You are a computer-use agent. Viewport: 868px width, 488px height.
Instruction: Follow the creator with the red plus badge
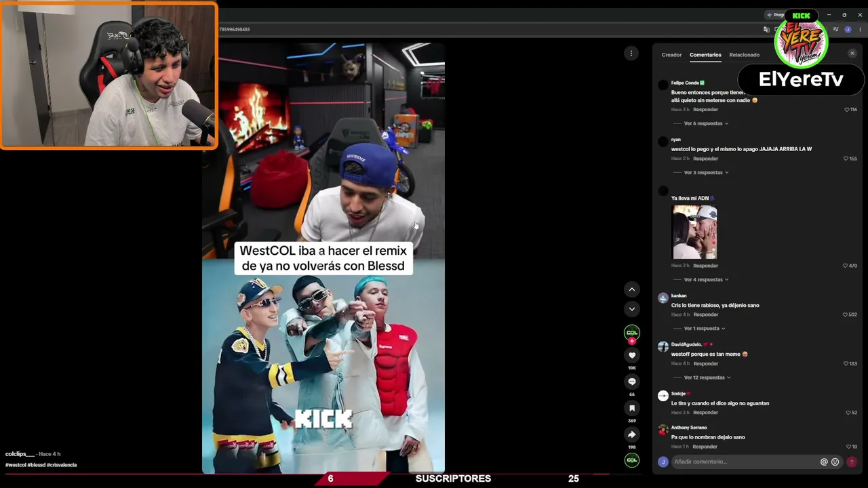coord(632,341)
